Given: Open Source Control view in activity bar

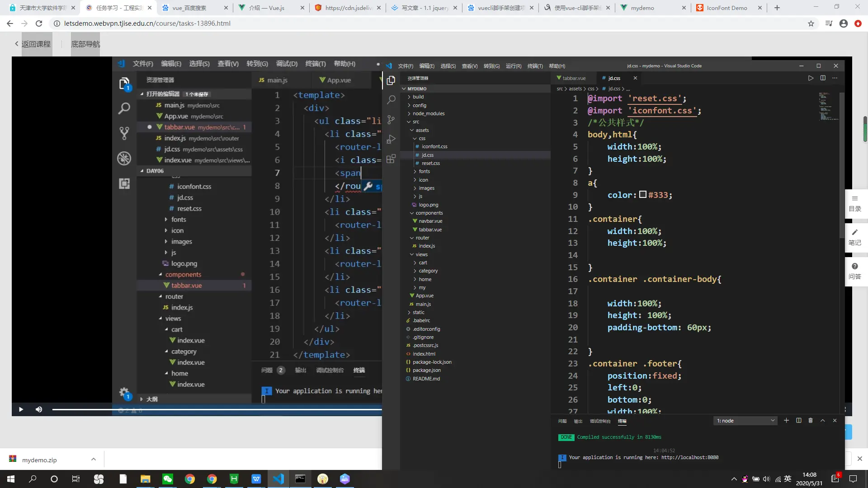Looking at the screenshot, I should 391,120.
